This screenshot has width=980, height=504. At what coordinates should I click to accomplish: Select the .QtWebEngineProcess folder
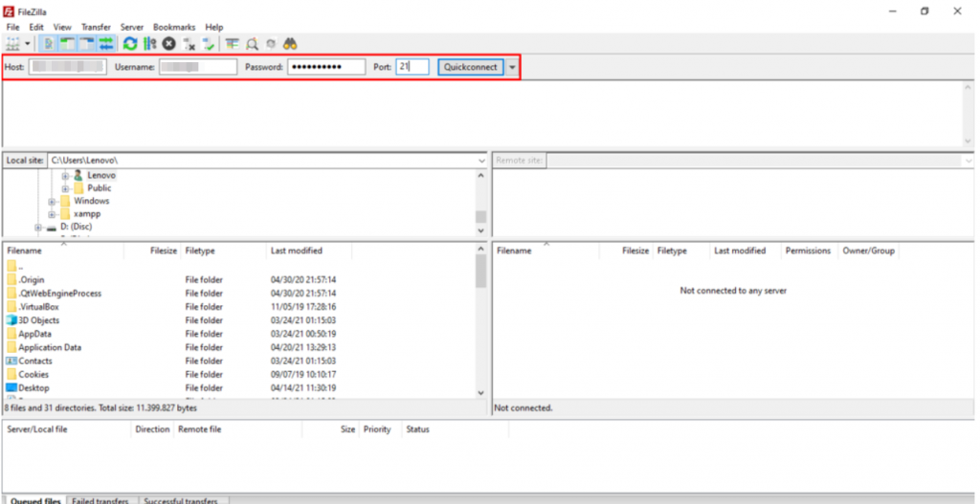[60, 294]
